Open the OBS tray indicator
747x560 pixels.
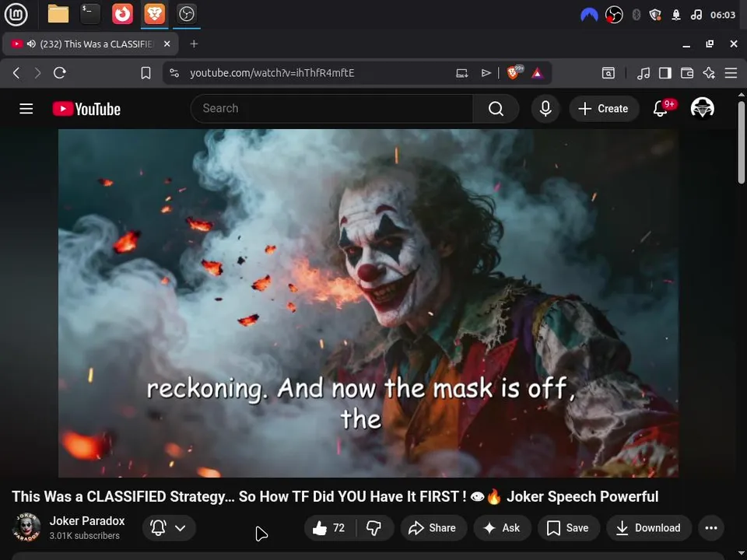(x=614, y=16)
